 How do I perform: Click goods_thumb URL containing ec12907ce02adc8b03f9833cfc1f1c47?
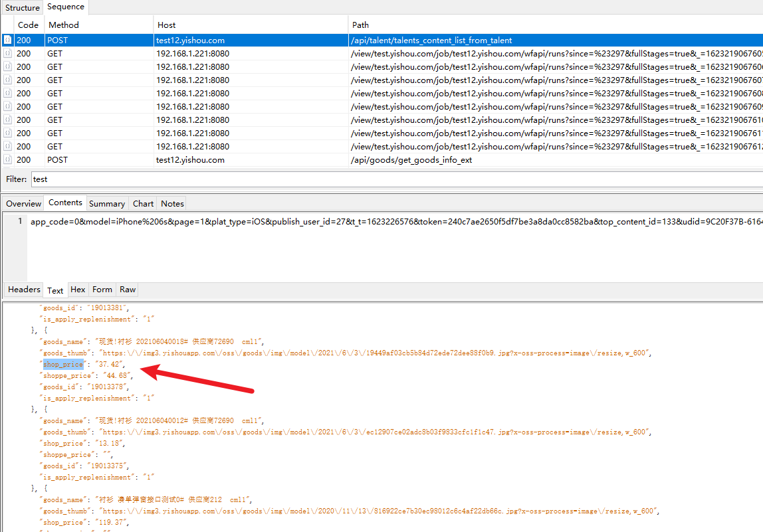coord(375,432)
